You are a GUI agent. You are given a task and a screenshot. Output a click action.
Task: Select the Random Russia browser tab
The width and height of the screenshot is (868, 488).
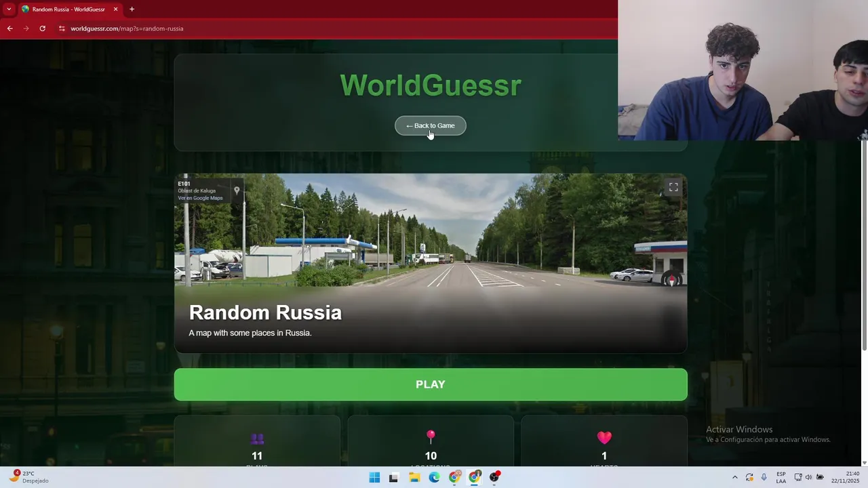[68, 9]
